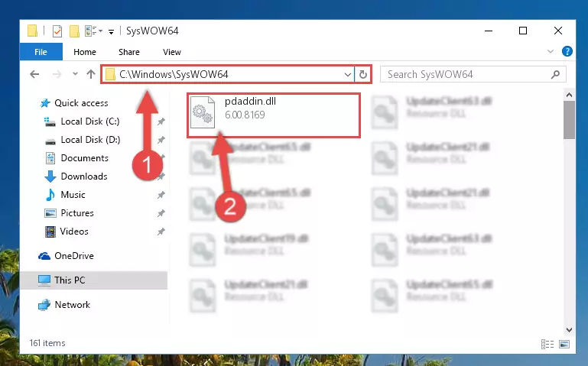This screenshot has height=366, width=588.
Task: Open the Customize Quick Access Toolbar arrow
Action: click(x=111, y=32)
